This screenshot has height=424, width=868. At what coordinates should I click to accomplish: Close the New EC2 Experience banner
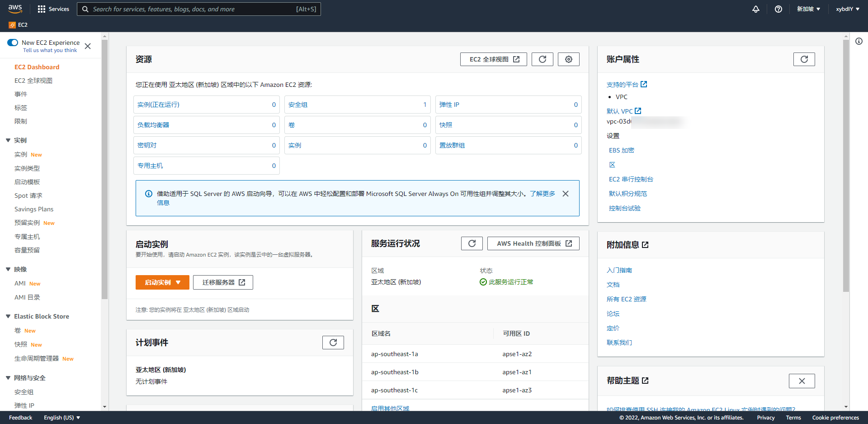pyautogui.click(x=88, y=46)
